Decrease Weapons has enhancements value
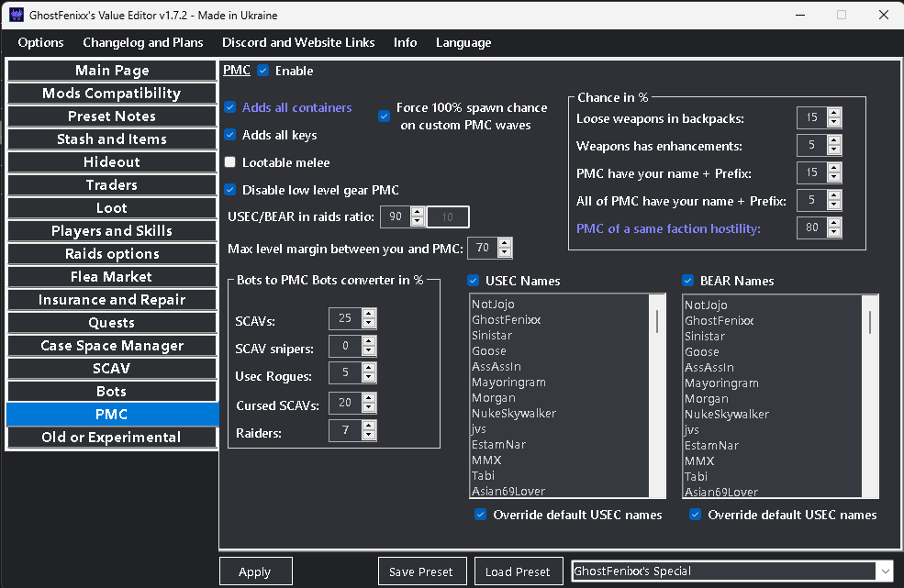This screenshot has height=588, width=904. (x=833, y=150)
